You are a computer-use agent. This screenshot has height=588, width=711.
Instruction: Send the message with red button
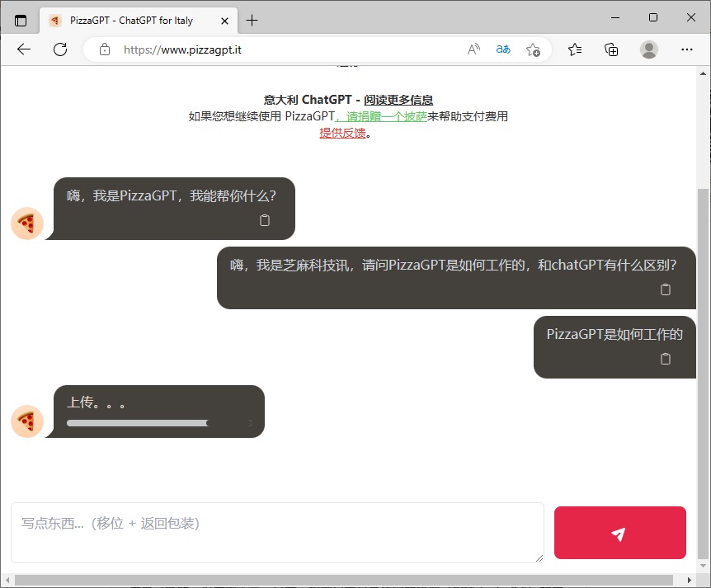tap(620, 533)
